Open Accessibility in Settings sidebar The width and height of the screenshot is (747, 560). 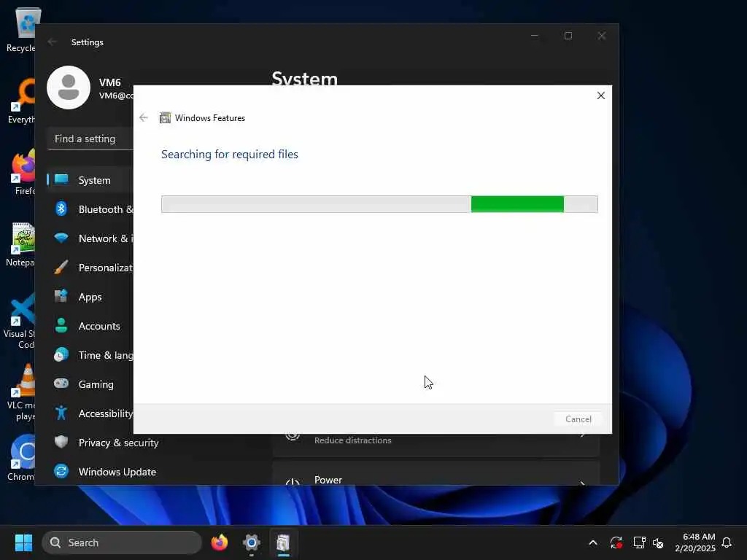pyautogui.click(x=90, y=413)
